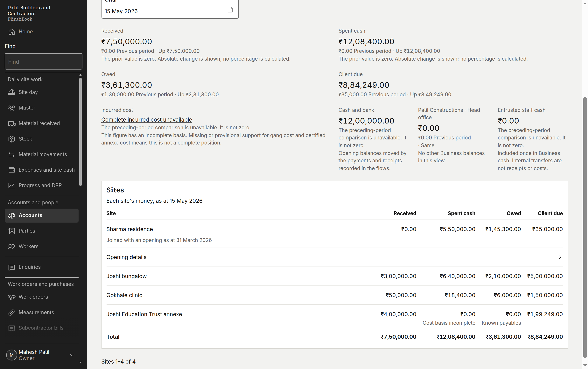
Task: Click Joshi bungalow Received ₹3,00,000.00 cell
Action: [398, 276]
